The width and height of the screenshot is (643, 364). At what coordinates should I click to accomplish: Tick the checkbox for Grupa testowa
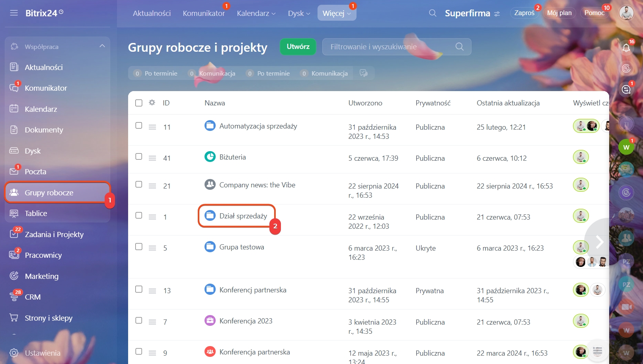pyautogui.click(x=139, y=247)
